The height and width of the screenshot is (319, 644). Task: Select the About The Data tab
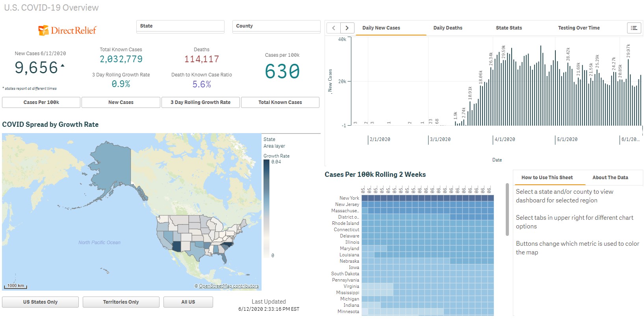click(610, 178)
